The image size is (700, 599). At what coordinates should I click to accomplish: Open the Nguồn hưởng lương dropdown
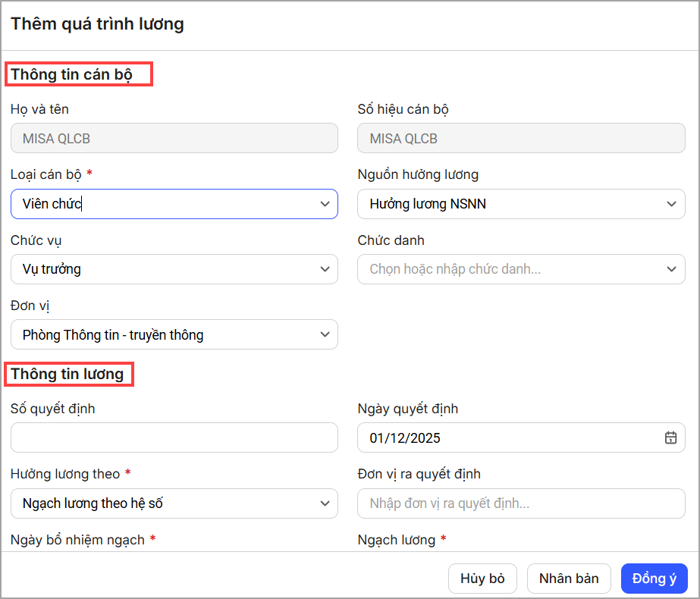520,204
